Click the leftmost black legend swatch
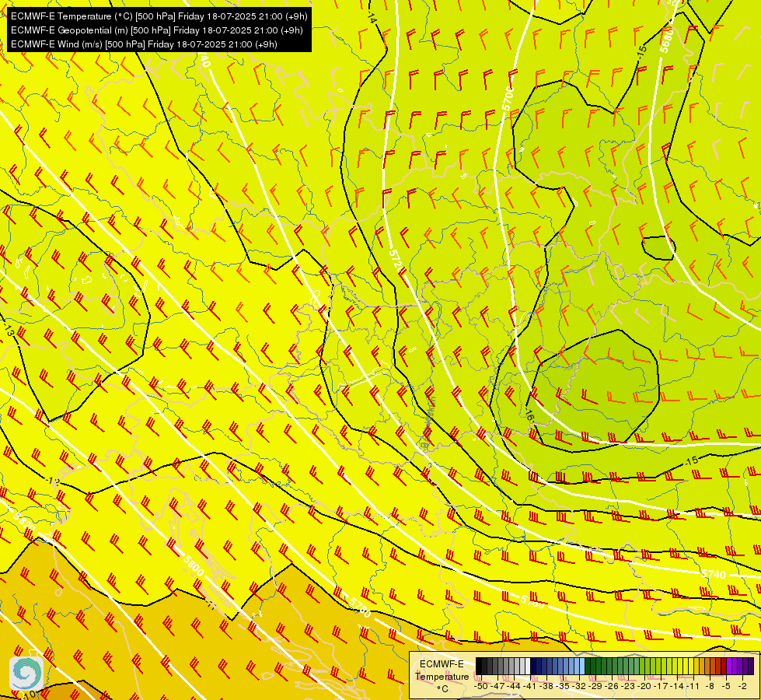761x700 pixels. point(479,666)
